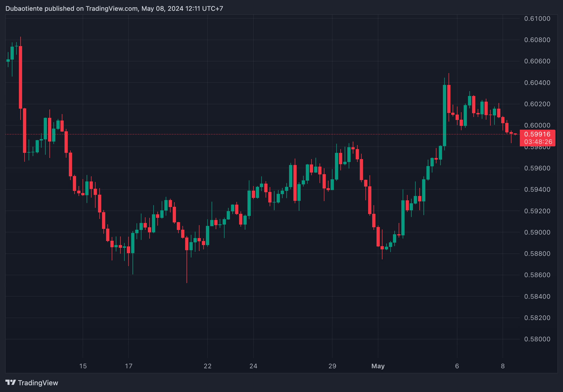
Task: Click the TradingView logo icon
Action: pyautogui.click(x=11, y=383)
